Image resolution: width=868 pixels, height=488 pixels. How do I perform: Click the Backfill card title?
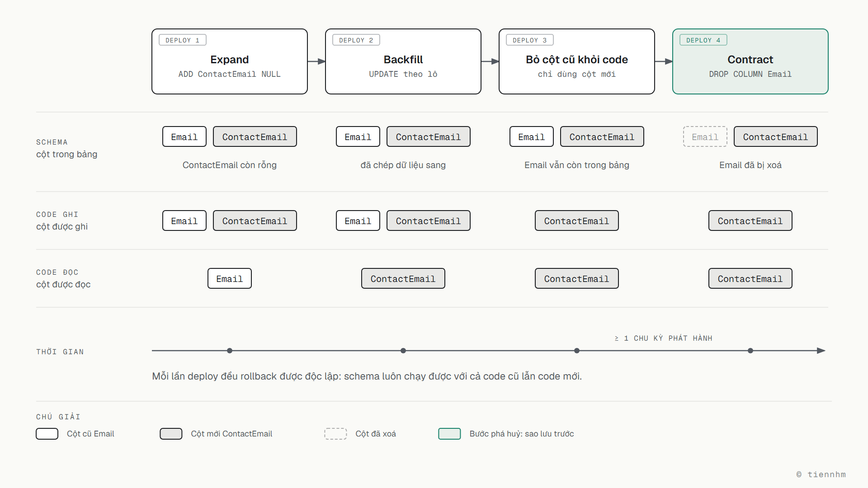click(403, 60)
